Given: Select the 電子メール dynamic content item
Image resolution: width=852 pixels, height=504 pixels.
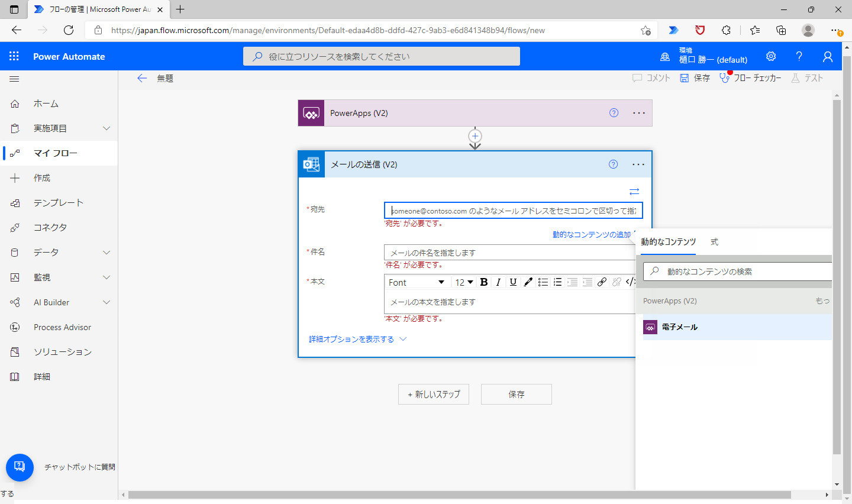Looking at the screenshot, I should [x=737, y=327].
